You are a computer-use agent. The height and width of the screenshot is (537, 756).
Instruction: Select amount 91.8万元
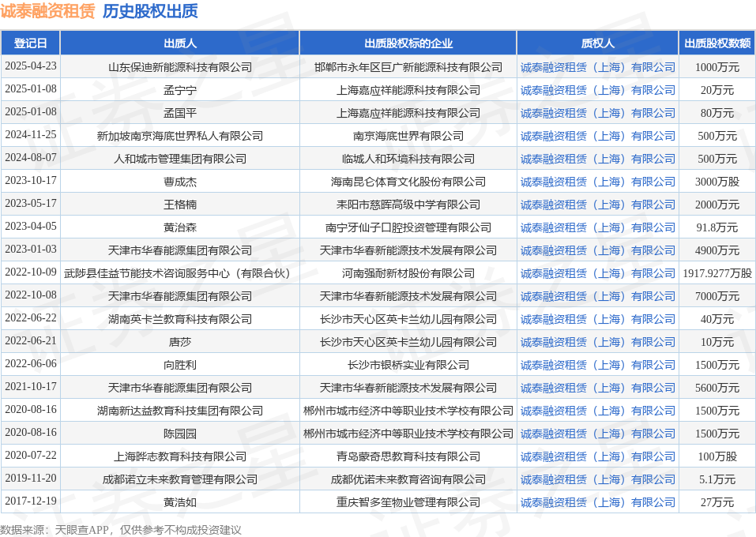tap(717, 227)
